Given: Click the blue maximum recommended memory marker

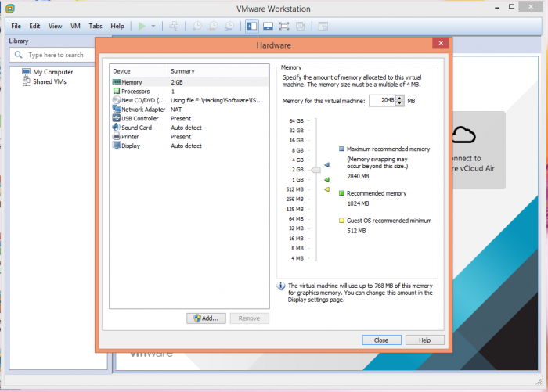Looking at the screenshot, I should point(326,164).
